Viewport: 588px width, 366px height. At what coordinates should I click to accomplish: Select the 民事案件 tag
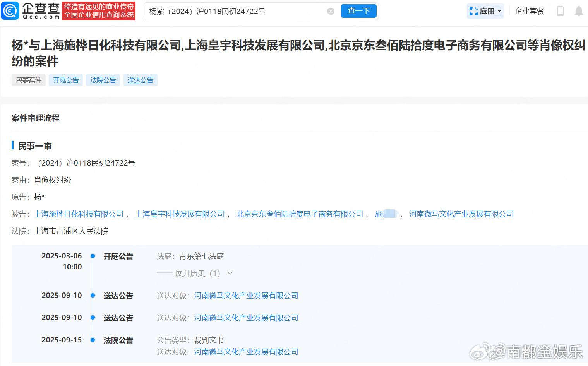coord(29,80)
